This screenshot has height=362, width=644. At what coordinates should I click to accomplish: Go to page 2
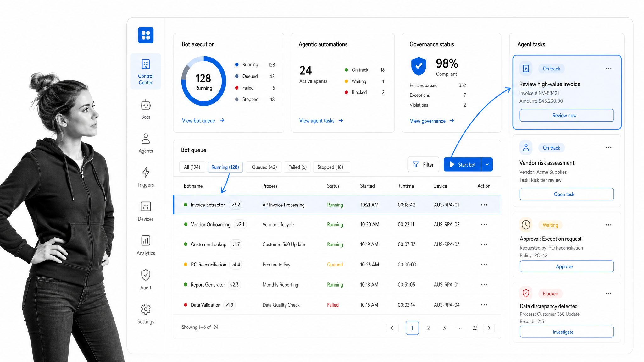pos(428,328)
